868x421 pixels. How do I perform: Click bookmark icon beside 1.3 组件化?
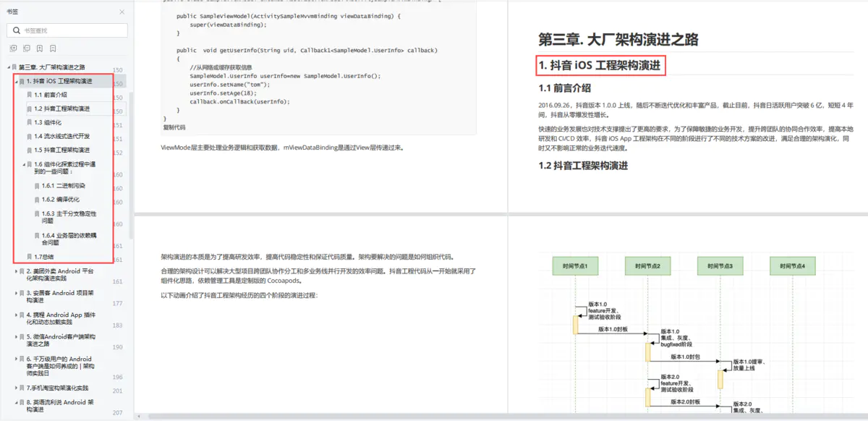coord(30,122)
